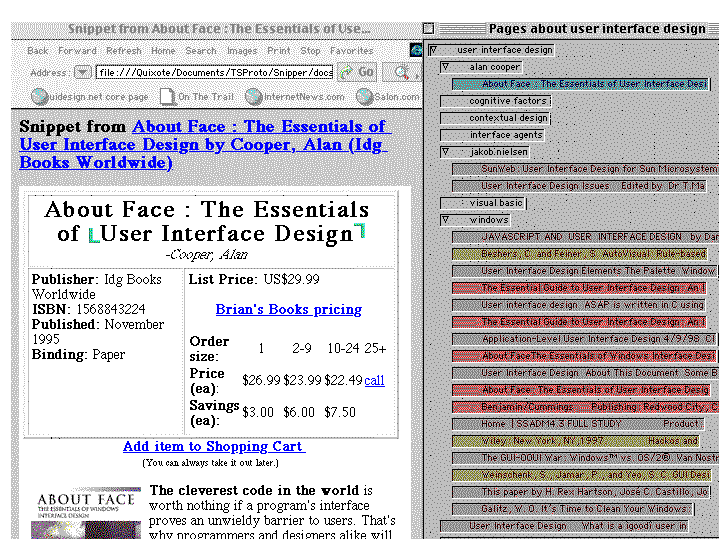Click close box of Pages about window

(x=429, y=29)
